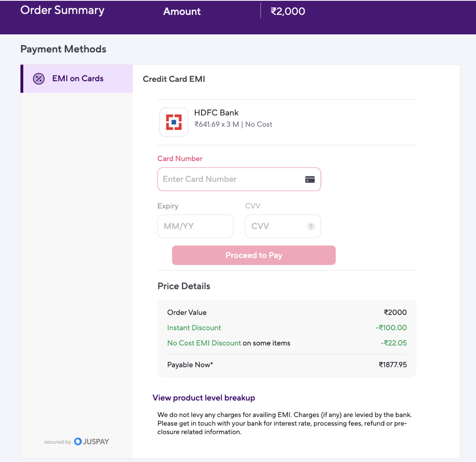Select the EMI on Cards payment tab
This screenshot has width=476, height=462.
click(78, 79)
